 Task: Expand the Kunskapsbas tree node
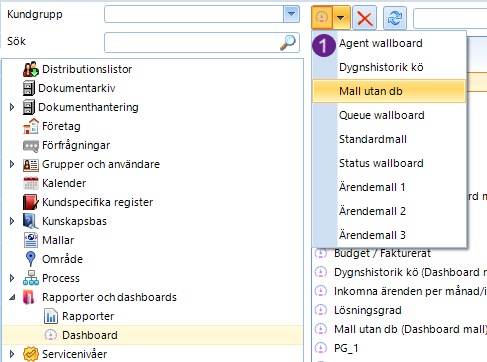12,221
